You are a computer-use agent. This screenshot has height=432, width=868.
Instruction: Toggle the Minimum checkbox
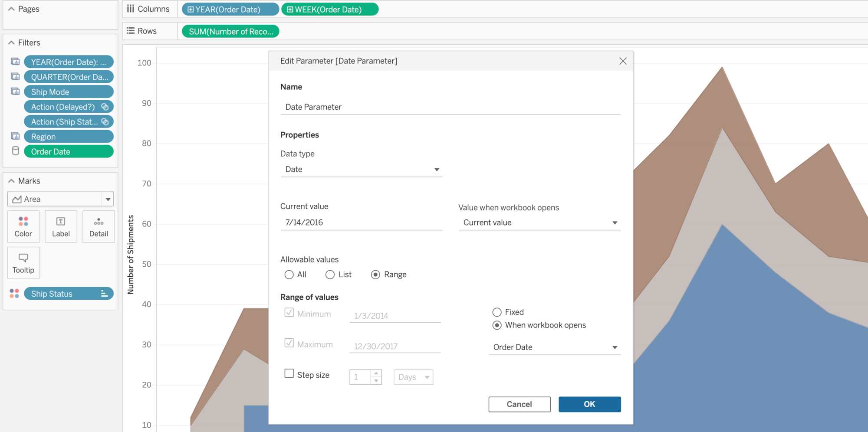coord(289,312)
